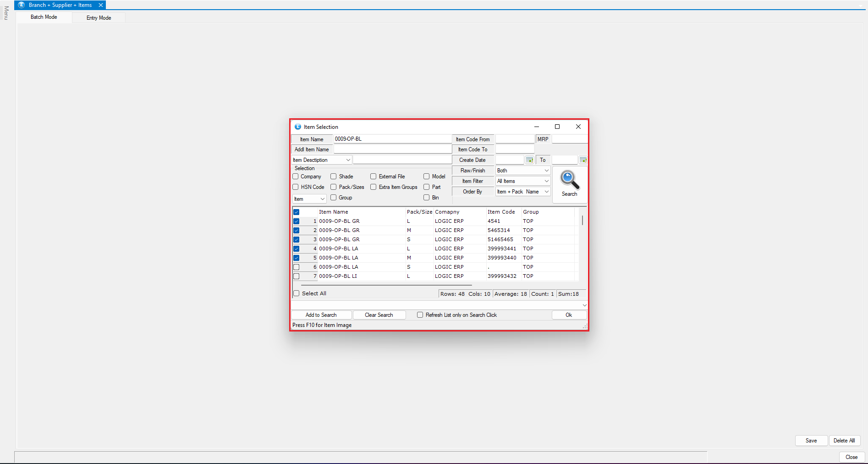Open the Raw/Finish dropdown showing Both
The image size is (868, 464).
click(523, 171)
